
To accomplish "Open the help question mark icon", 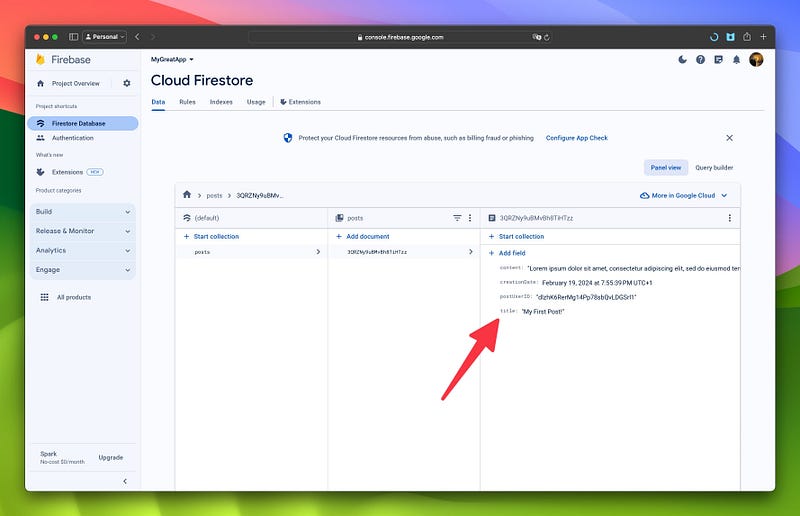I will (x=701, y=60).
